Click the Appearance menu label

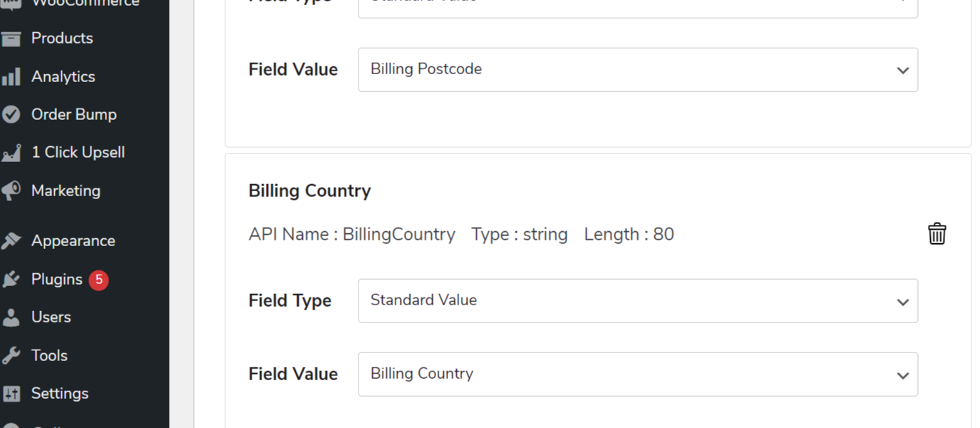(x=73, y=240)
